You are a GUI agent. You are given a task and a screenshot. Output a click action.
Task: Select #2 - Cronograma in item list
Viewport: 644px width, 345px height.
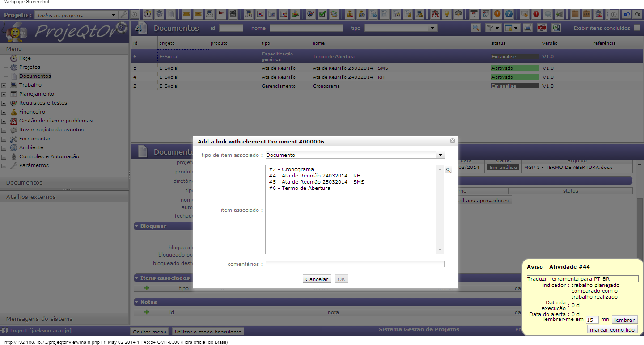292,170
